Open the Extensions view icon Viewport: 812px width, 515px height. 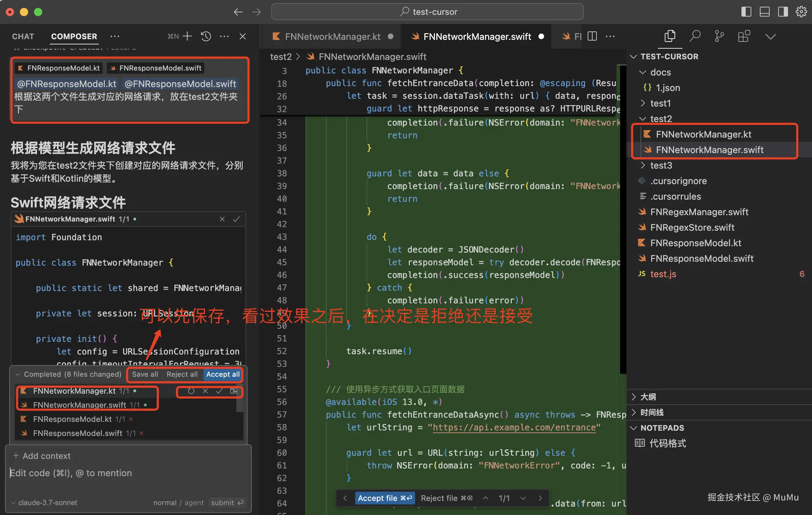[x=744, y=36]
